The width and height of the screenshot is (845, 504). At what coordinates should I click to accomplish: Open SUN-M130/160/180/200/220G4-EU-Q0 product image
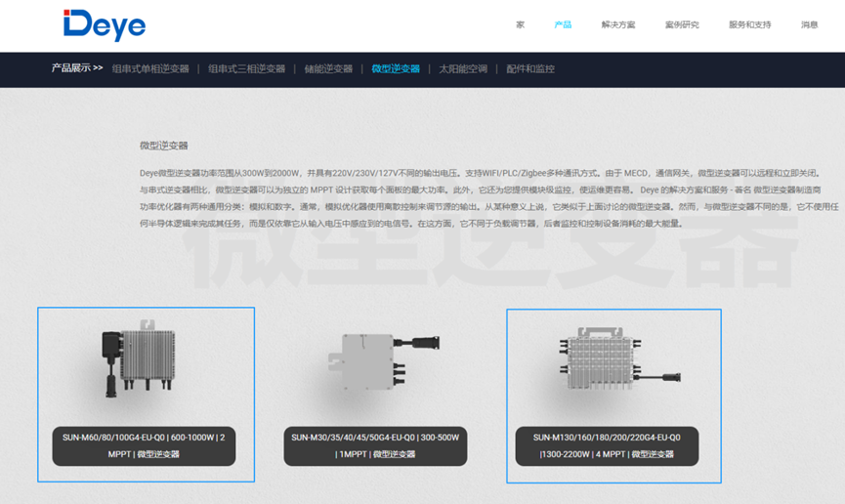[x=619, y=357]
